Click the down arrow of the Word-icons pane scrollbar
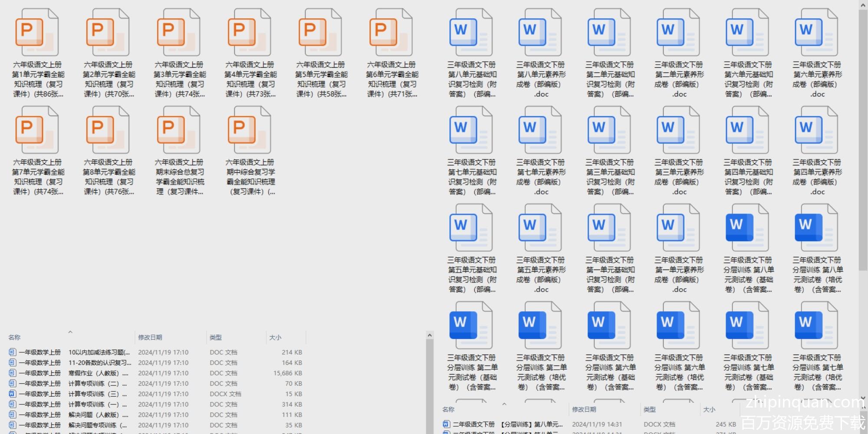 (x=863, y=398)
